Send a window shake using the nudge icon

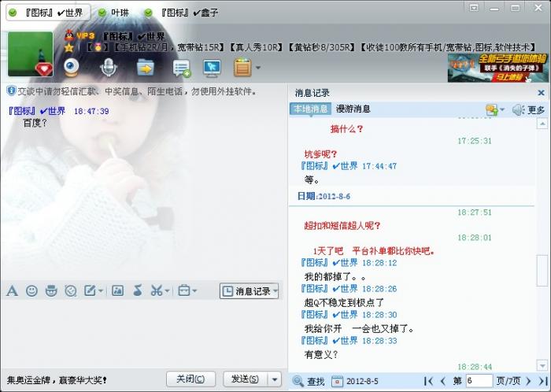[71, 290]
